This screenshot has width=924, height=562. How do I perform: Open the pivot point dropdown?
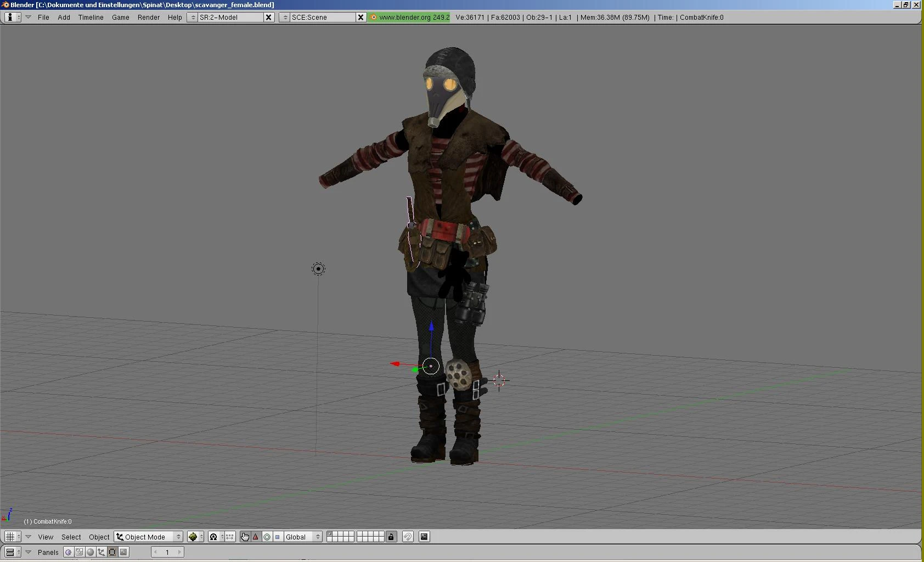tap(216, 537)
